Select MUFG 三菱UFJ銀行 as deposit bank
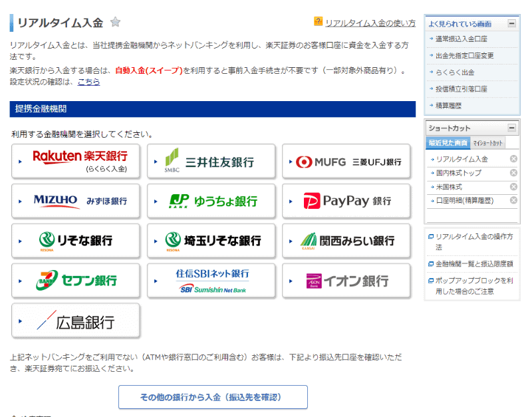The height and width of the screenshot is (417, 532). 346,161
